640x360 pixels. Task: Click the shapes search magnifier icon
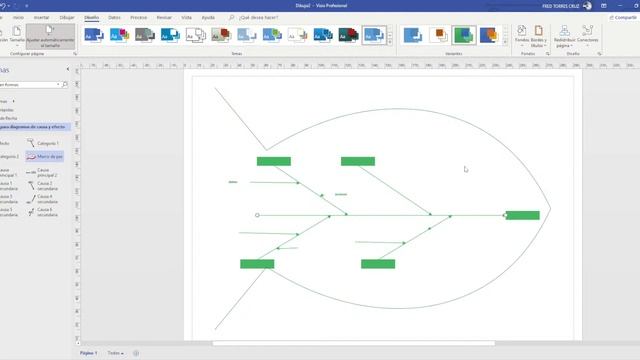tap(64, 84)
